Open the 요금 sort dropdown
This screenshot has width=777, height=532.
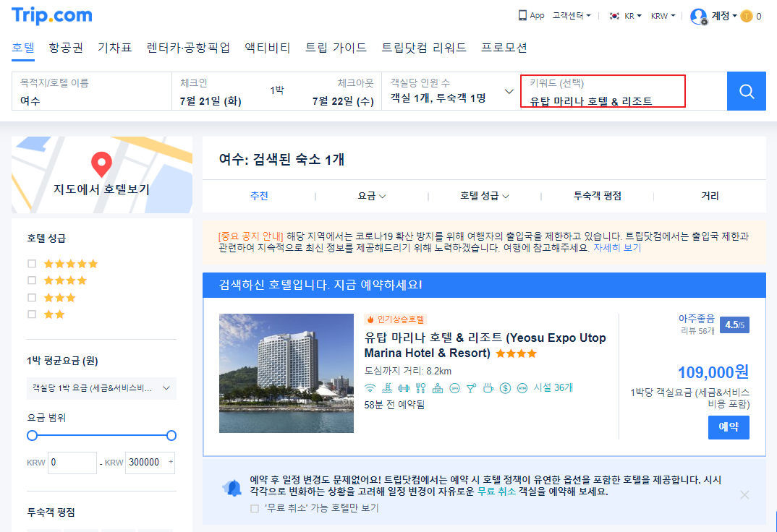pos(372,196)
